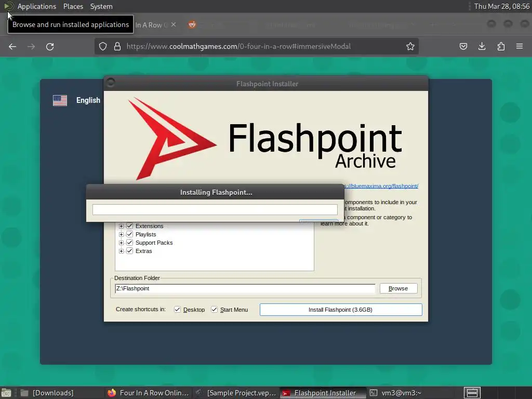532x399 pixels.
Task: Open the browser extensions icon
Action: tap(501, 46)
